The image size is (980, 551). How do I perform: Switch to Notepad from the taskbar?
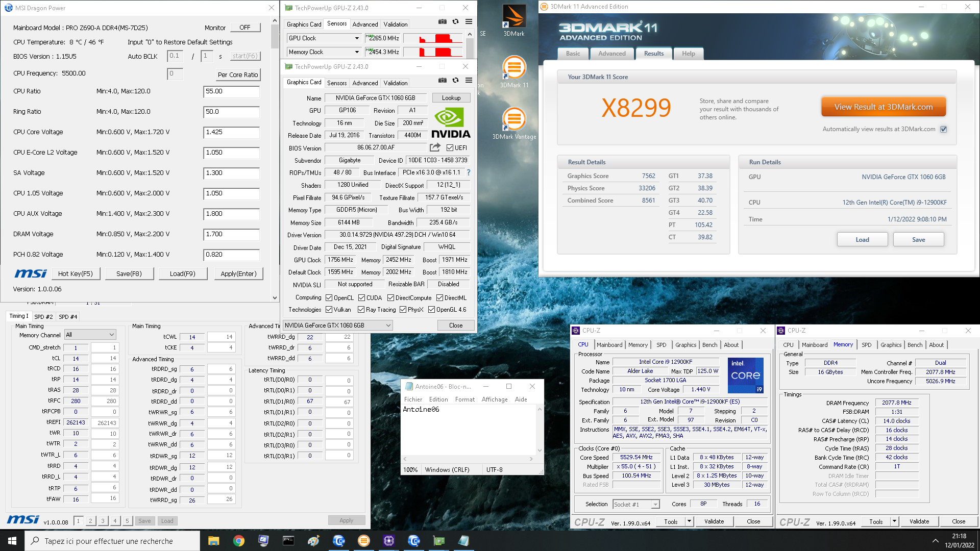click(x=463, y=541)
